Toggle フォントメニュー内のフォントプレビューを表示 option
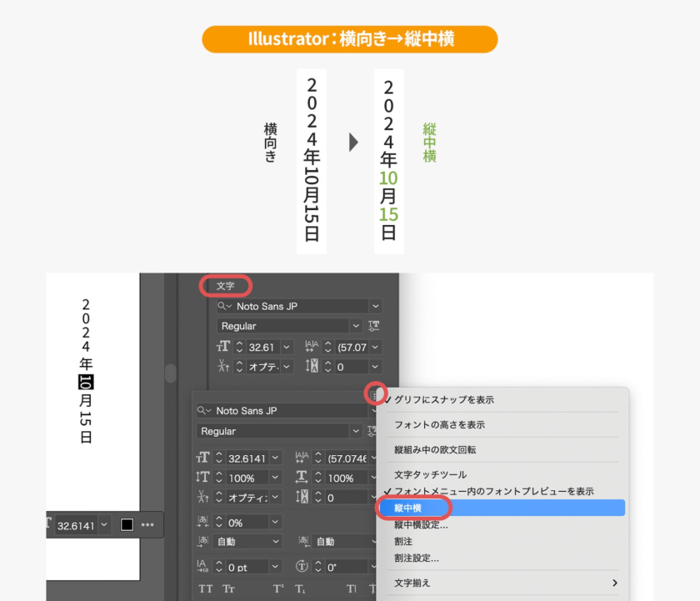700x601 pixels. (493, 492)
